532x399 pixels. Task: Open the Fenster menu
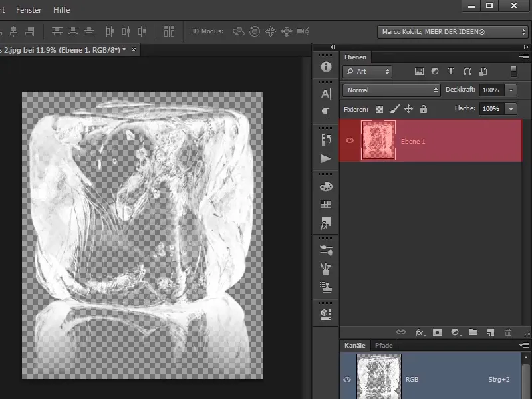coord(29,10)
